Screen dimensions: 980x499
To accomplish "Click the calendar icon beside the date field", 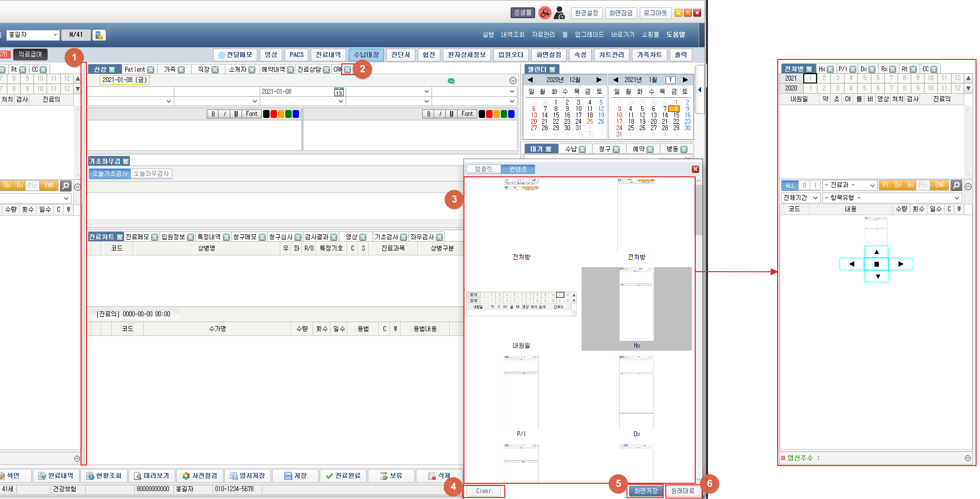I will (x=339, y=92).
